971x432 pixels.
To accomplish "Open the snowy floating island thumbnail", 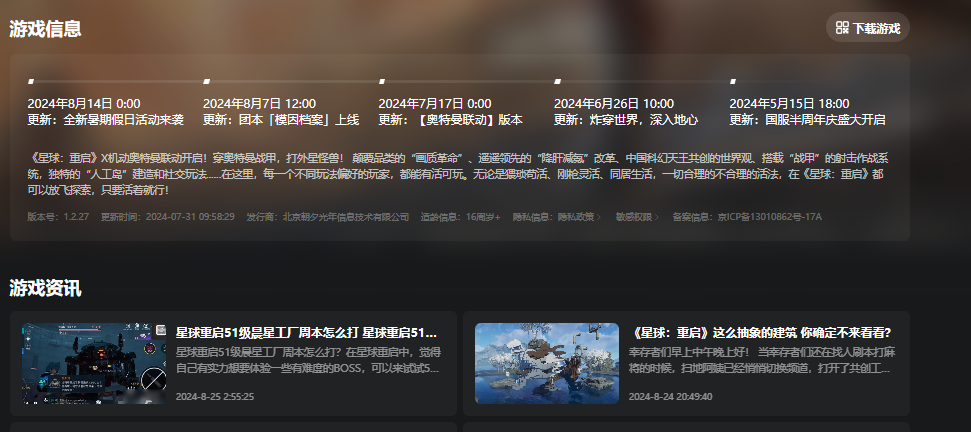I will (547, 363).
